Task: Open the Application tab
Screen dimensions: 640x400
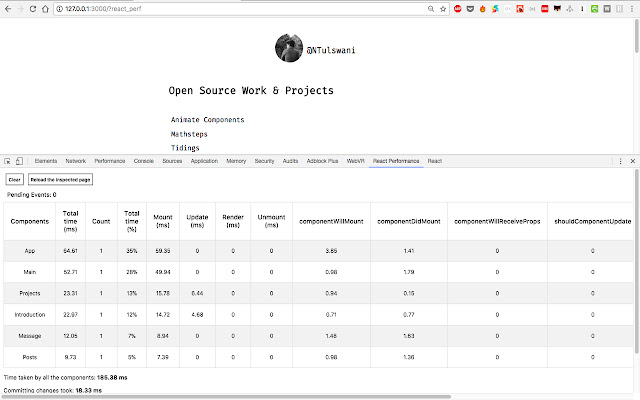Action: tap(204, 161)
